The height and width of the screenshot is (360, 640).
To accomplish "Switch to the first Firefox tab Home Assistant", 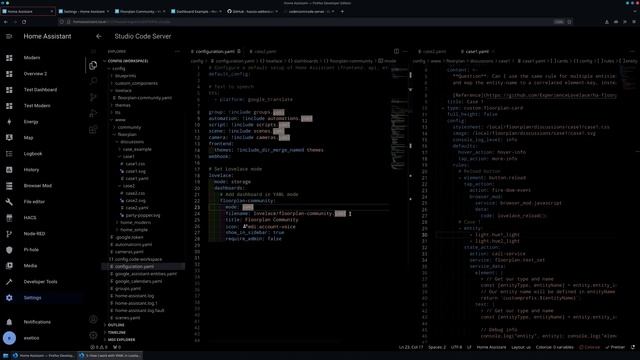I will coord(28,11).
